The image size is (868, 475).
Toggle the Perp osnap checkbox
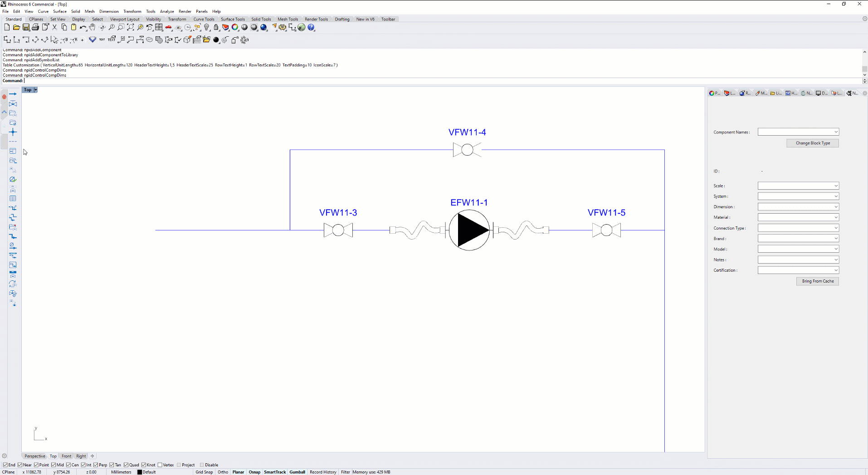[96, 465]
